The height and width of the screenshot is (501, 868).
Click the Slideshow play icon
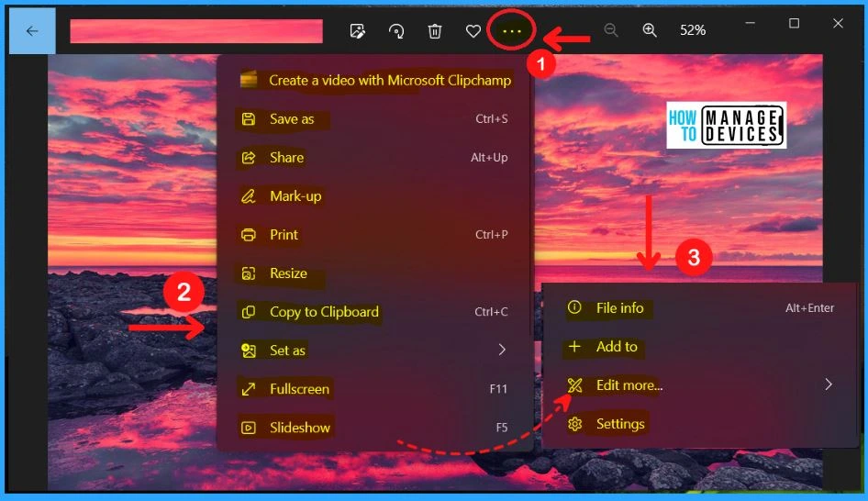click(249, 428)
